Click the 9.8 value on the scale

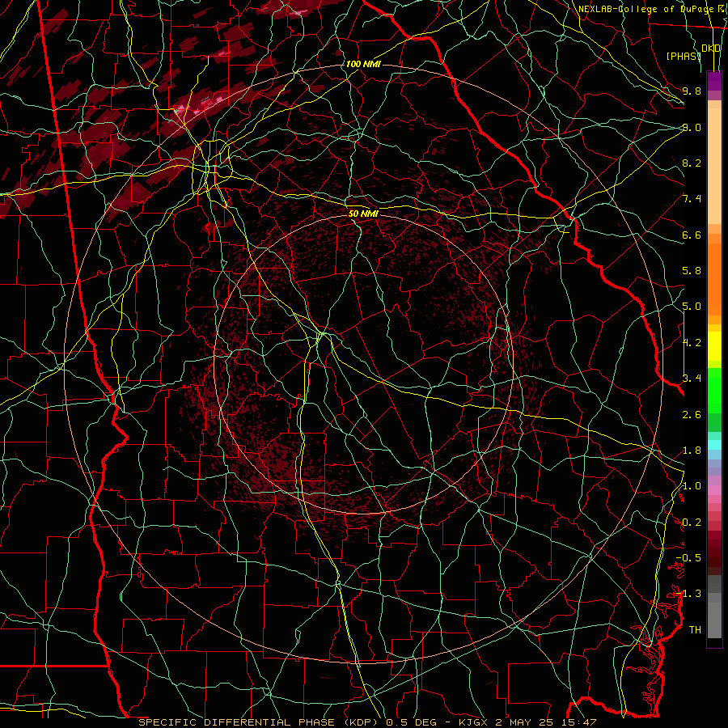click(x=692, y=91)
